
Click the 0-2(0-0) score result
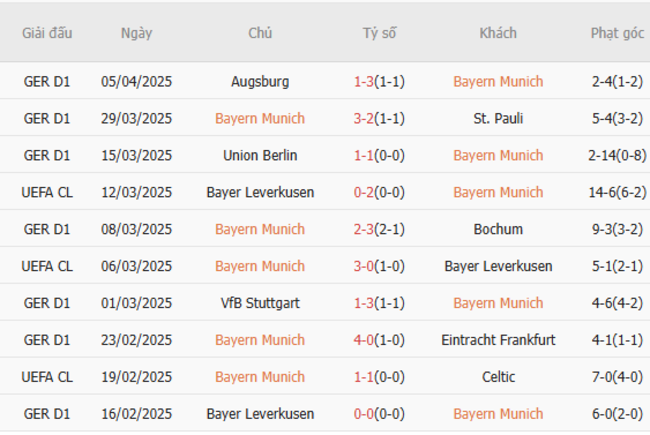pos(379,192)
